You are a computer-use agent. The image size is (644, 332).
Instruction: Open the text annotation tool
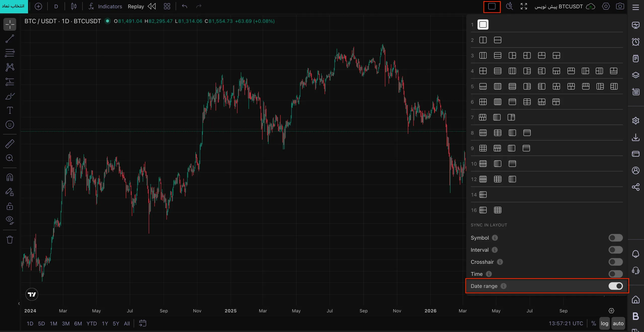pos(10,110)
